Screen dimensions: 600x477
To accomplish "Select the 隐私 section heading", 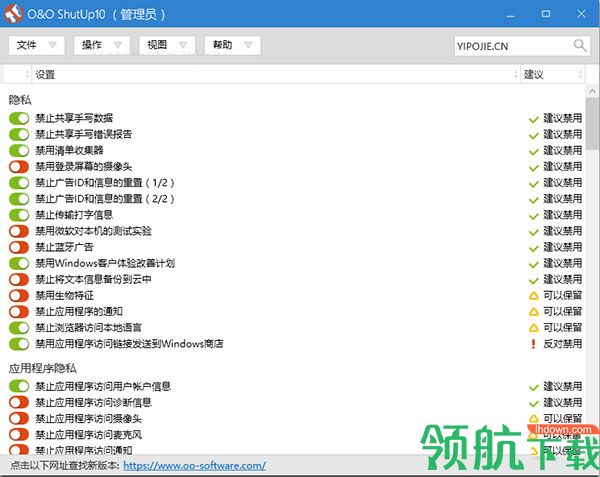I will click(x=20, y=100).
